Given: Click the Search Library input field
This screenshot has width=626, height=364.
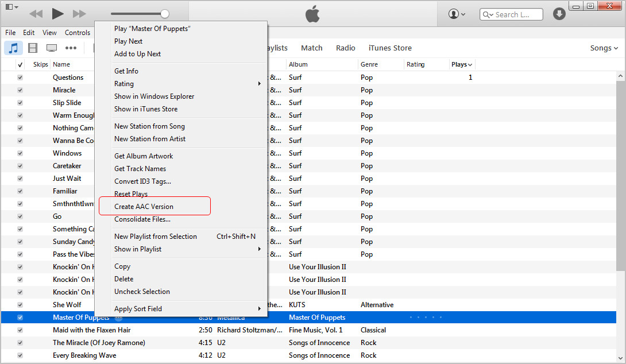Looking at the screenshot, I should click(511, 15).
